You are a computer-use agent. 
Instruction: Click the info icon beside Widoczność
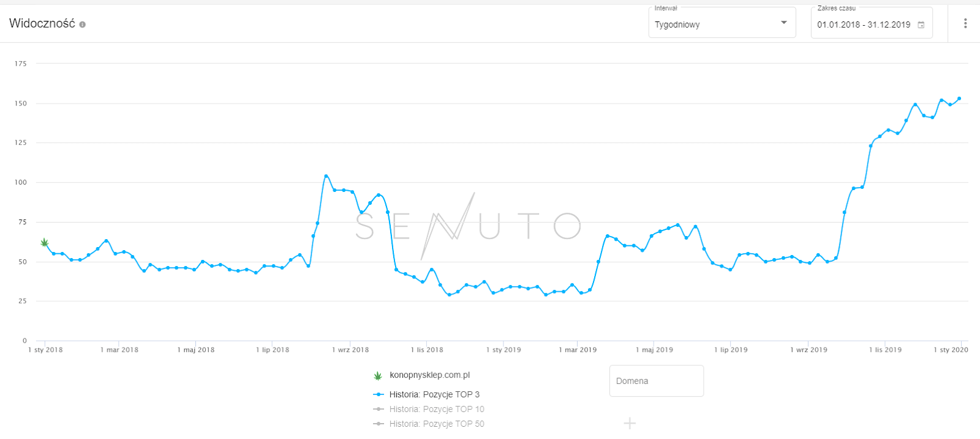tap(82, 25)
